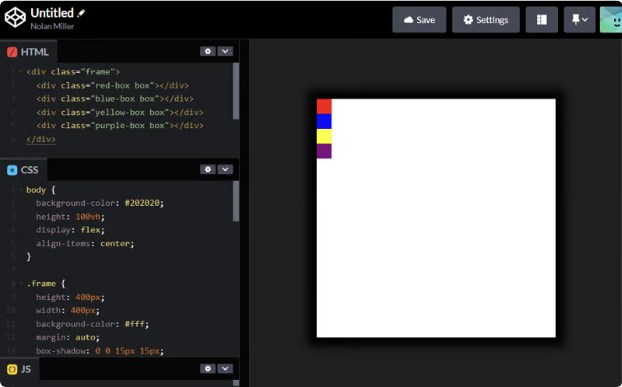Image resolution: width=622 pixels, height=387 pixels.
Task: Open Nolan Miller's profile link
Action: [52, 26]
